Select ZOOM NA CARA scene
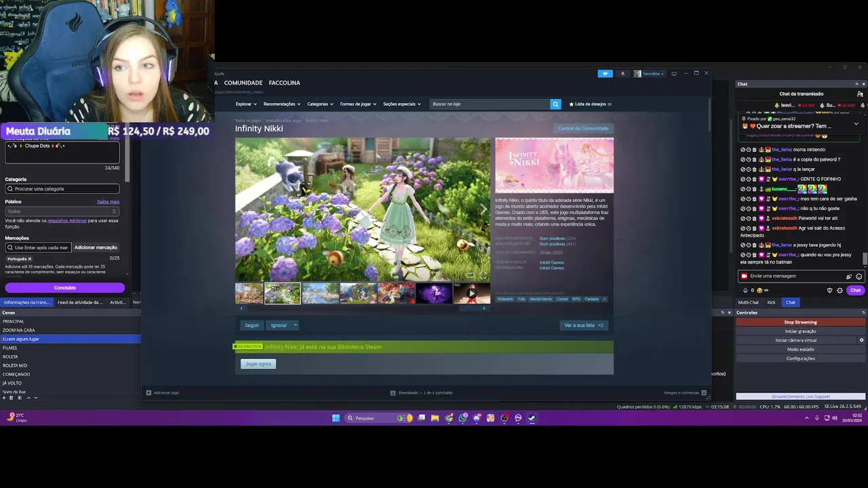This screenshot has width=868, height=488. 70,330
